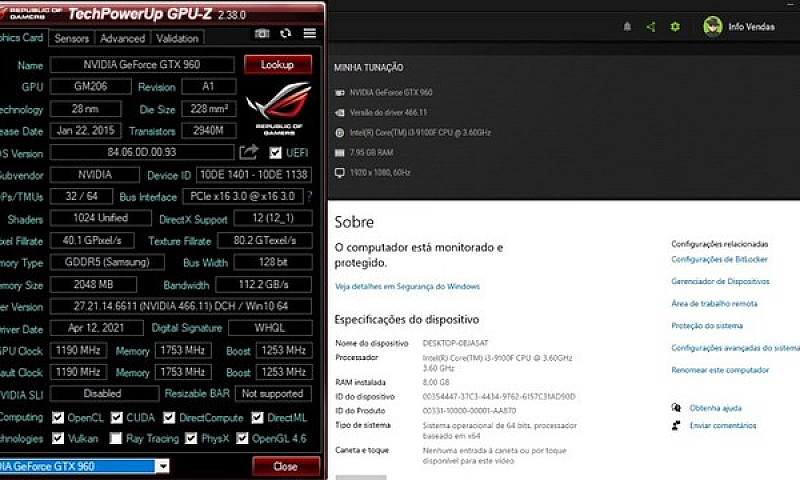
Task: Open Veja detalhes em Segurança do Windows link
Action: pos(407,286)
